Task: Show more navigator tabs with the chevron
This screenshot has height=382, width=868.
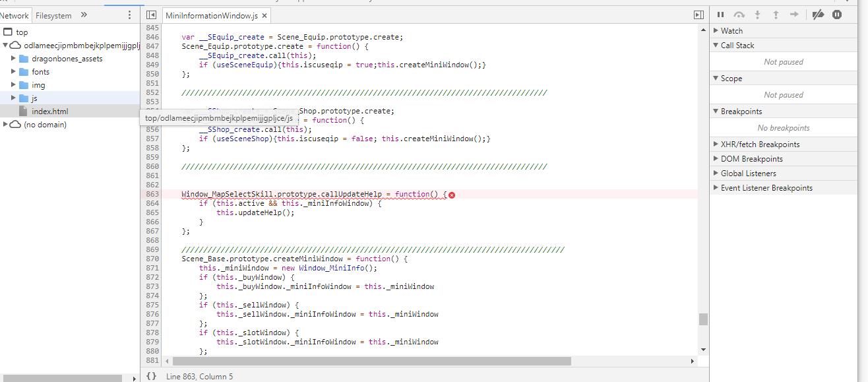Action: 84,15
